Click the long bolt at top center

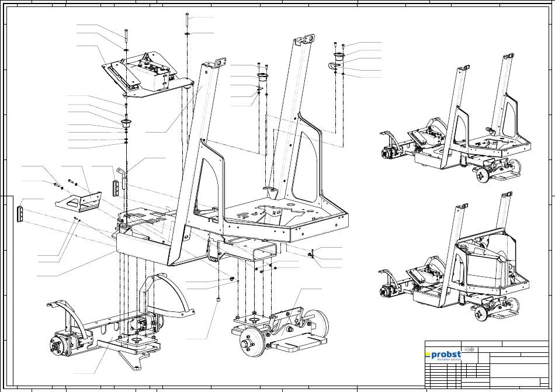pyautogui.click(x=187, y=19)
